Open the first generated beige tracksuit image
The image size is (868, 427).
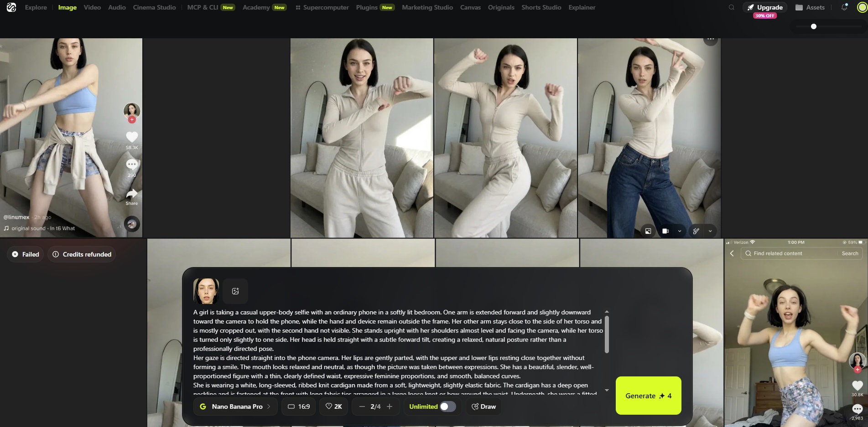click(x=362, y=138)
